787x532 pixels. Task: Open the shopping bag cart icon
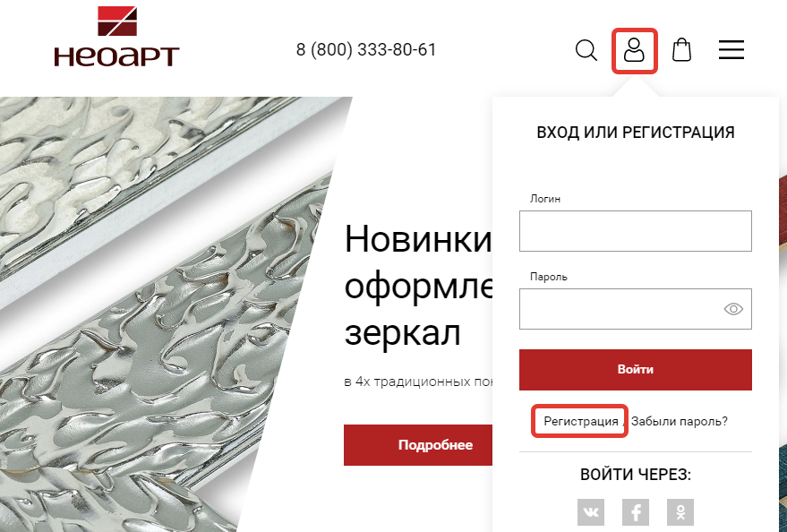point(681,49)
